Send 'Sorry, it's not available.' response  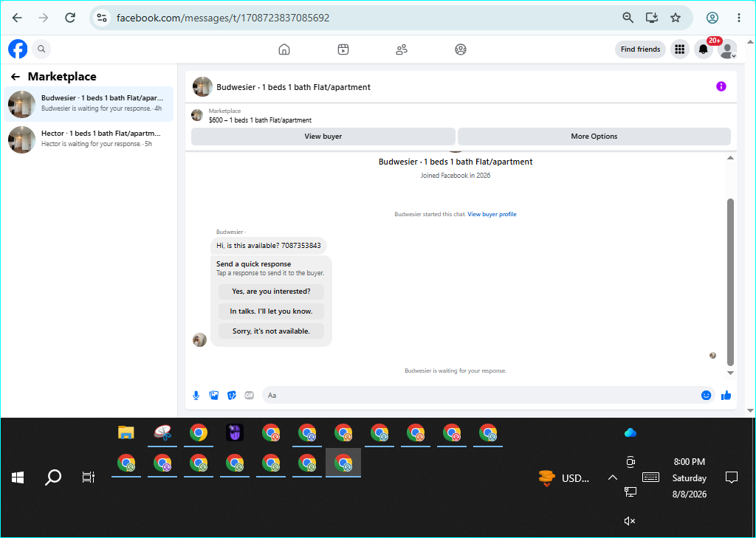(x=271, y=331)
